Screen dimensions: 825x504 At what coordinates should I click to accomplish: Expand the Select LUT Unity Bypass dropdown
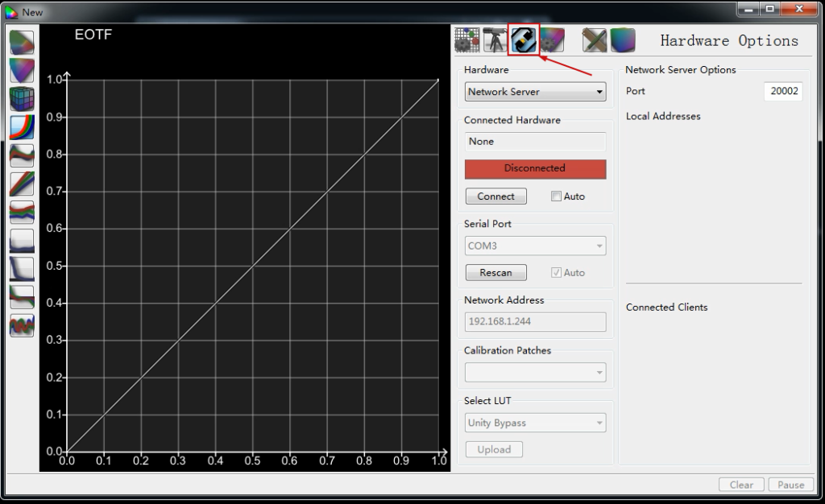[x=535, y=423]
